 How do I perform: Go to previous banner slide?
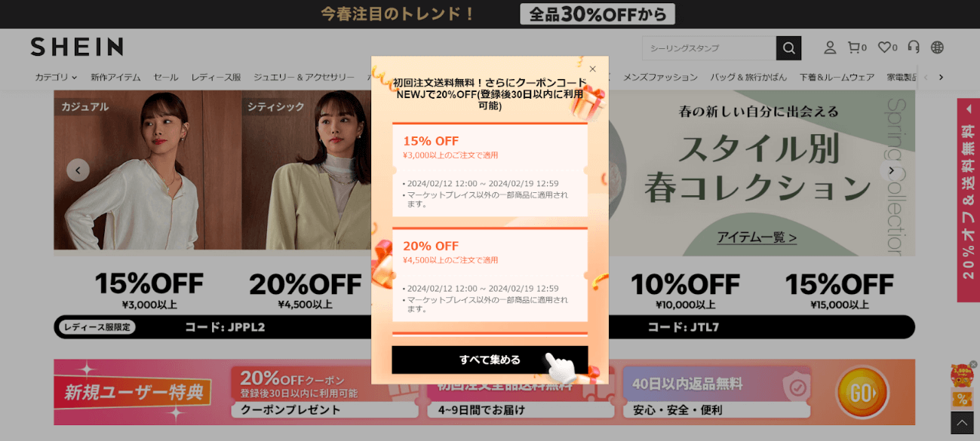pos(78,170)
